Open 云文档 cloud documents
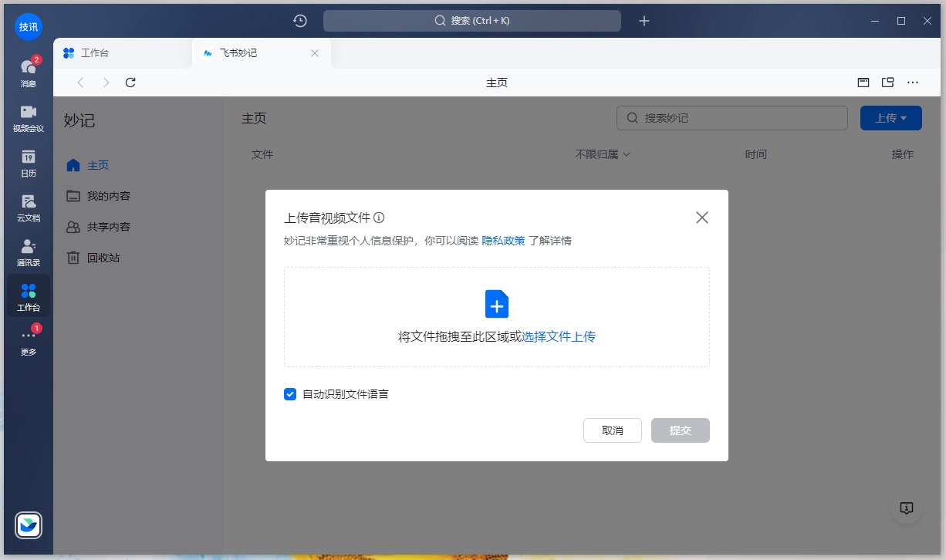The height and width of the screenshot is (560, 946). coord(28,208)
